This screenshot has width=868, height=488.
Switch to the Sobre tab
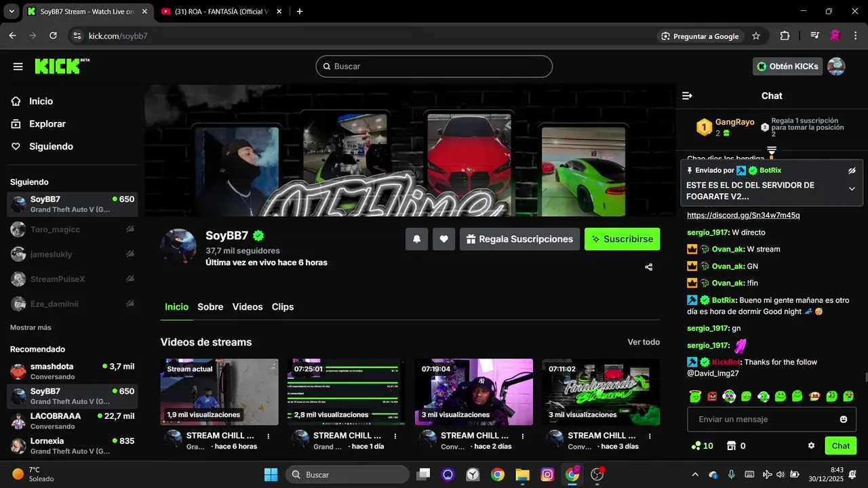click(x=210, y=307)
